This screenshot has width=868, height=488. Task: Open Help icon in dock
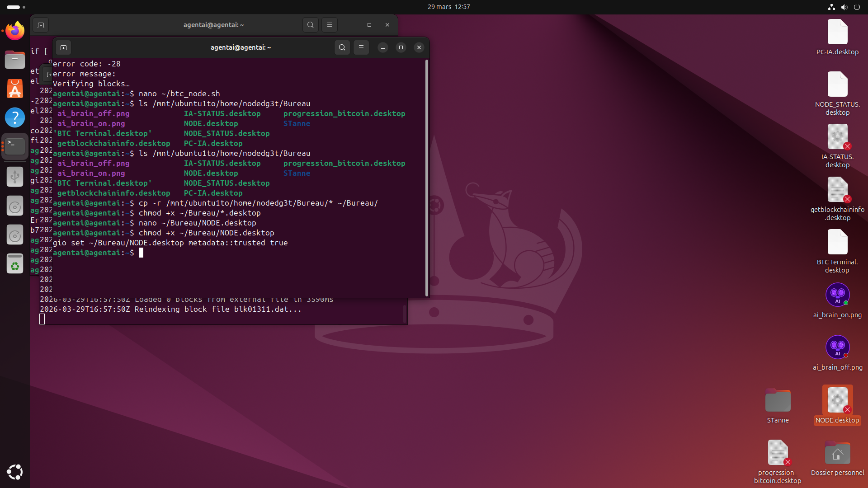[x=15, y=117]
